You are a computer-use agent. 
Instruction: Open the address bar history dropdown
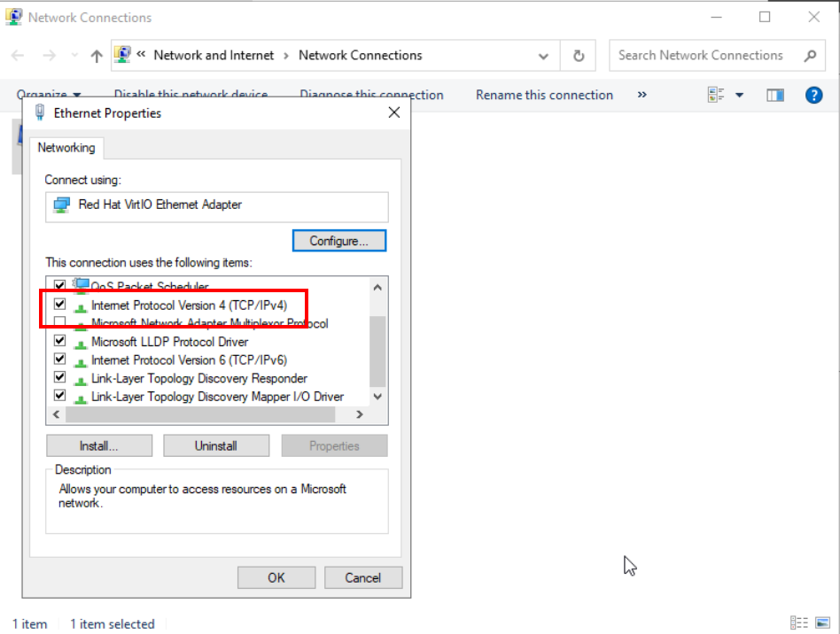(543, 56)
